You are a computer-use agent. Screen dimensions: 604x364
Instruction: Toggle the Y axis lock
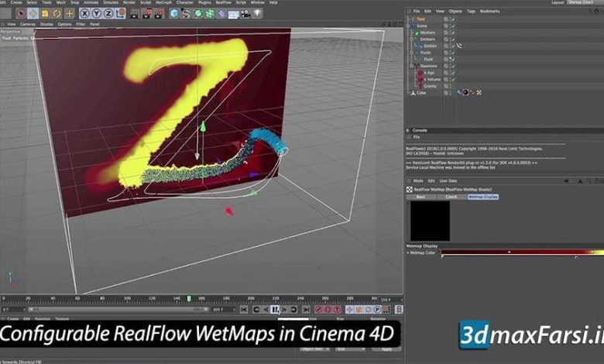[x=97, y=14]
